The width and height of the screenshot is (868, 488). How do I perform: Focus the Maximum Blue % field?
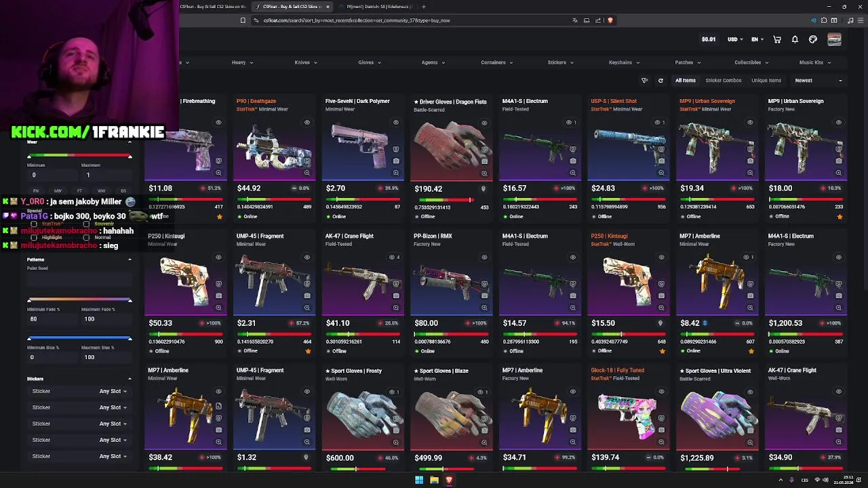pos(107,357)
